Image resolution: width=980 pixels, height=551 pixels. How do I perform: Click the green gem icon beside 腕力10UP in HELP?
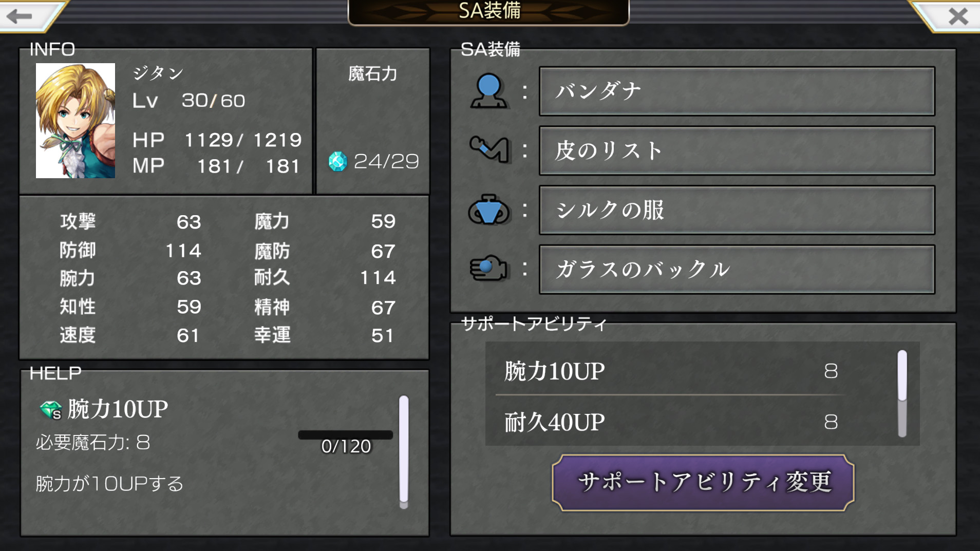click(51, 410)
